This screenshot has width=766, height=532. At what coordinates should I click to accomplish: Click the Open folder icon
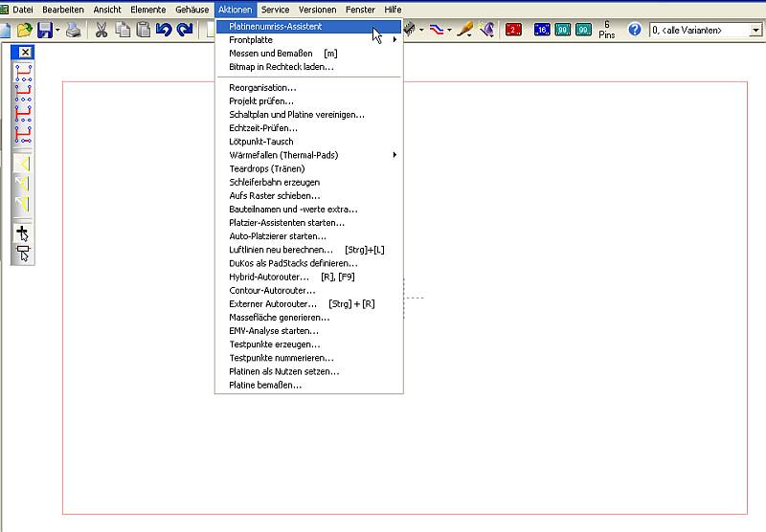[24, 30]
